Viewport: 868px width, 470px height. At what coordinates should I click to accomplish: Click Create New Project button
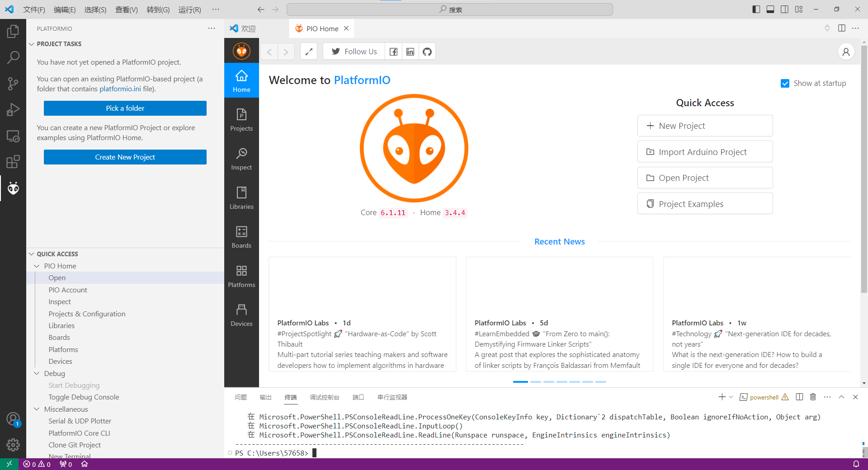click(x=125, y=157)
